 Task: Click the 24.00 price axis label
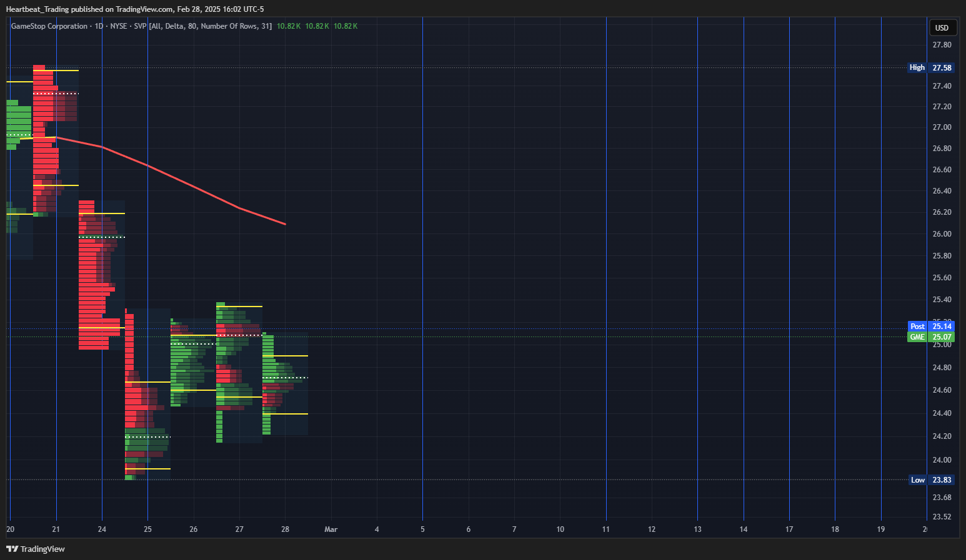click(942, 460)
